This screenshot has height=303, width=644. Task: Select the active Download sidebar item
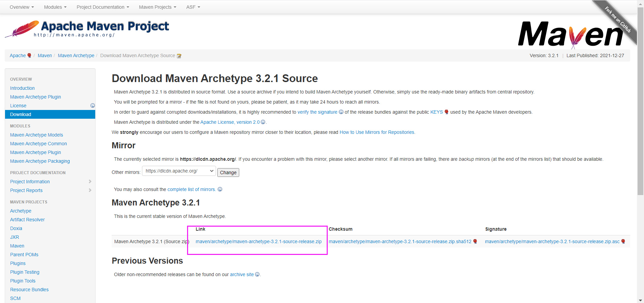click(50, 114)
